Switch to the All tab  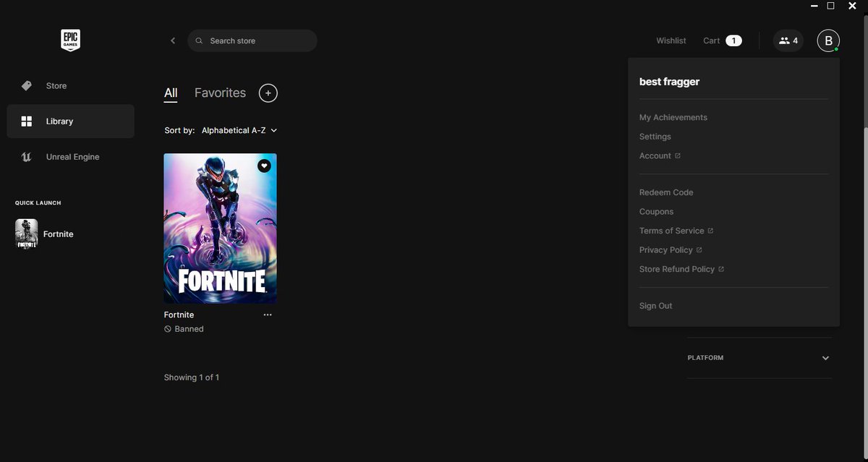coord(171,93)
